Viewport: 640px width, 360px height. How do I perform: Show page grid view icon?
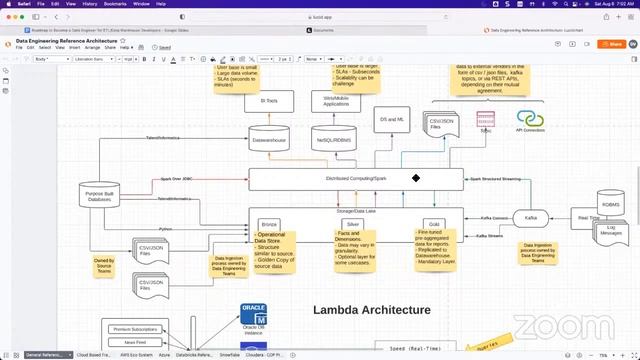point(16,355)
